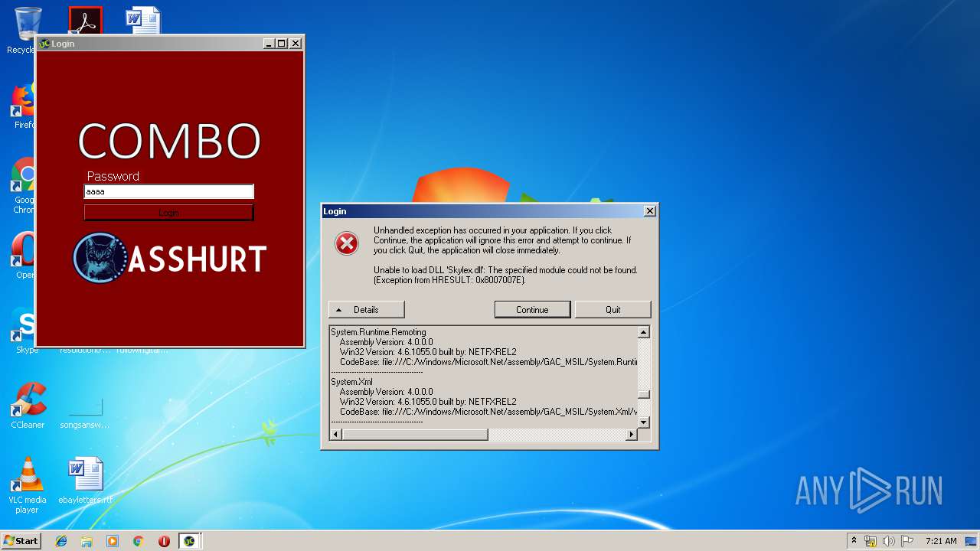This screenshot has height=551, width=980.
Task: Click the dark red Login button
Action: pyautogui.click(x=168, y=213)
